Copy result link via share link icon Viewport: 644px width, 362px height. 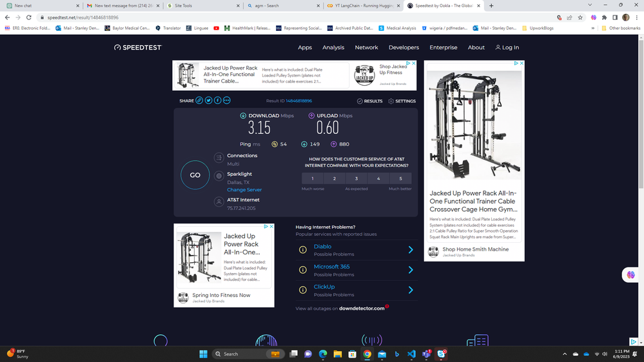(x=199, y=100)
